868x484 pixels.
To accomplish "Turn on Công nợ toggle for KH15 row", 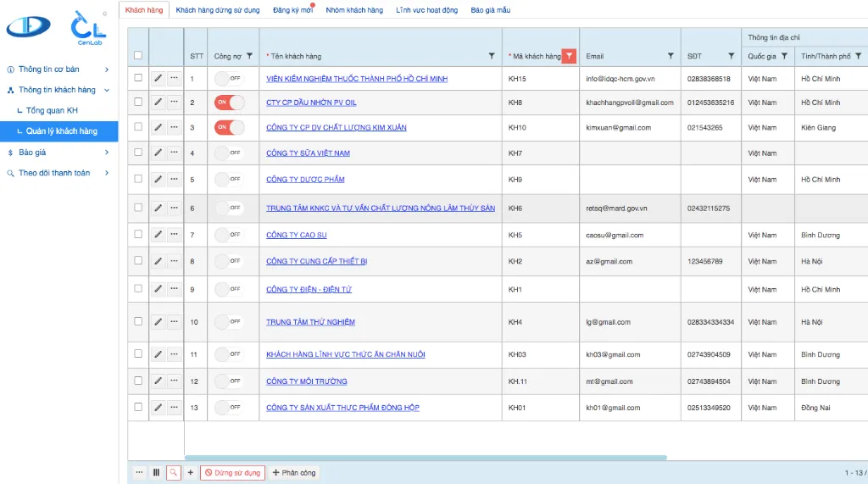I will coord(229,78).
